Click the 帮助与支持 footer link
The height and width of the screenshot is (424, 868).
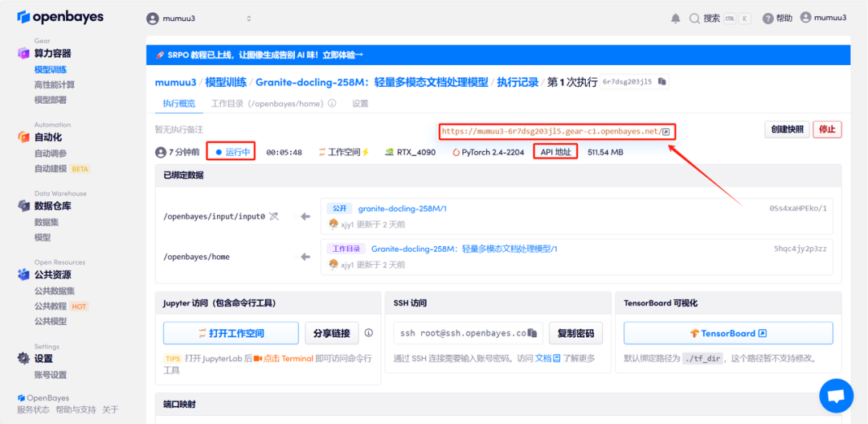[x=76, y=410]
